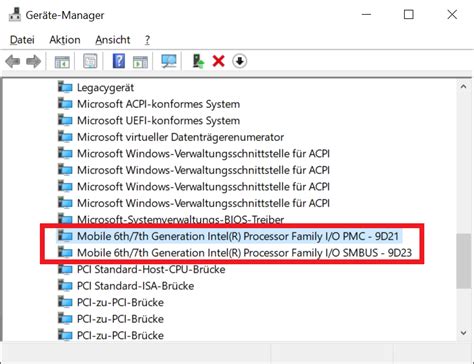Toggle the console tree pane icon
This screenshot has height=364, width=474.
[62, 61]
